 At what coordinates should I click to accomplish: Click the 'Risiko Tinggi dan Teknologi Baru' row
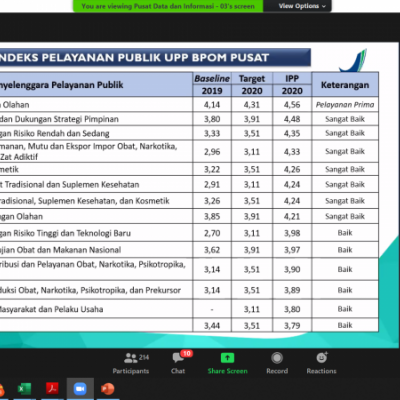pos(96,233)
